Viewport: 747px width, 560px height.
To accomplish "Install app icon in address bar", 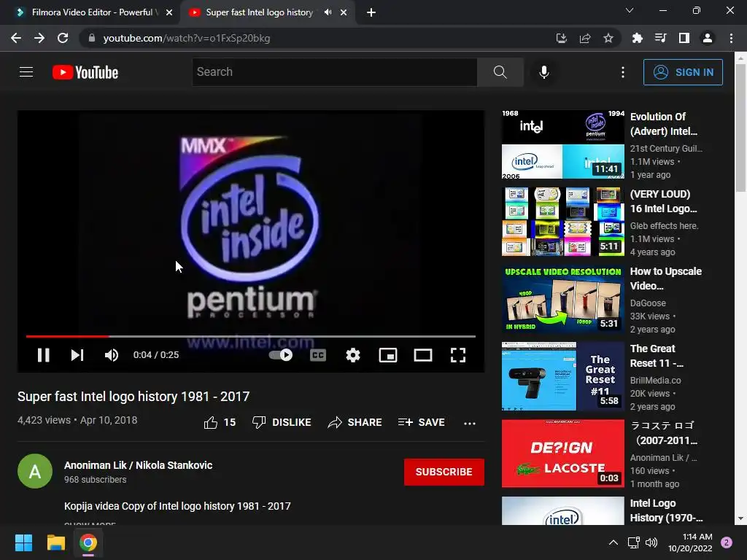I will click(x=562, y=38).
